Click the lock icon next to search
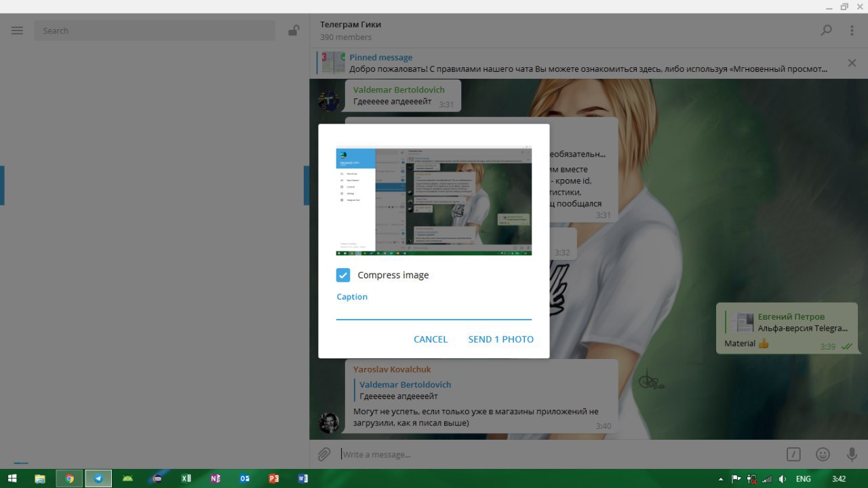The height and width of the screenshot is (488, 868). tap(294, 31)
